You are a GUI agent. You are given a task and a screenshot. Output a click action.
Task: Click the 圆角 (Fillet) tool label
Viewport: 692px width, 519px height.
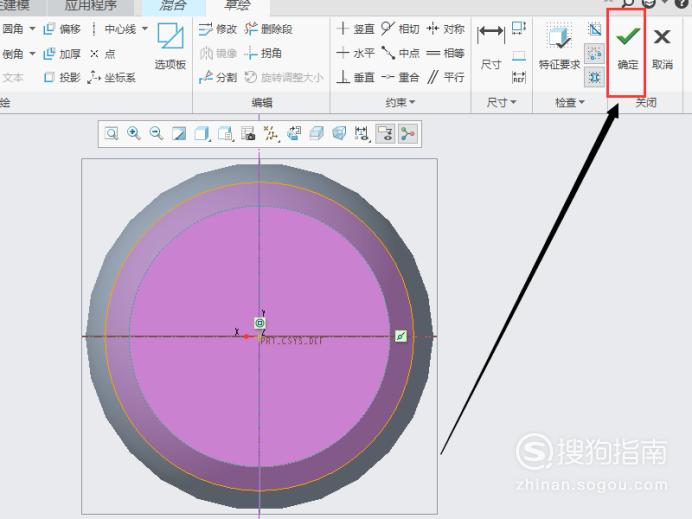click(x=13, y=29)
